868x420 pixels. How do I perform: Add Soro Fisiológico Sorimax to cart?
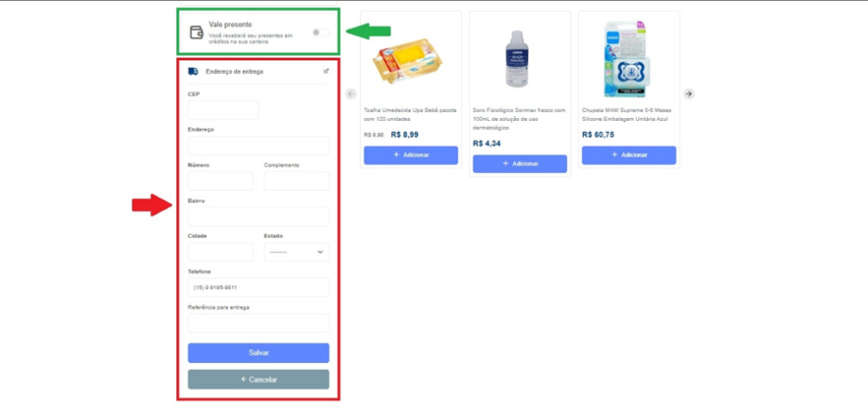(x=520, y=163)
